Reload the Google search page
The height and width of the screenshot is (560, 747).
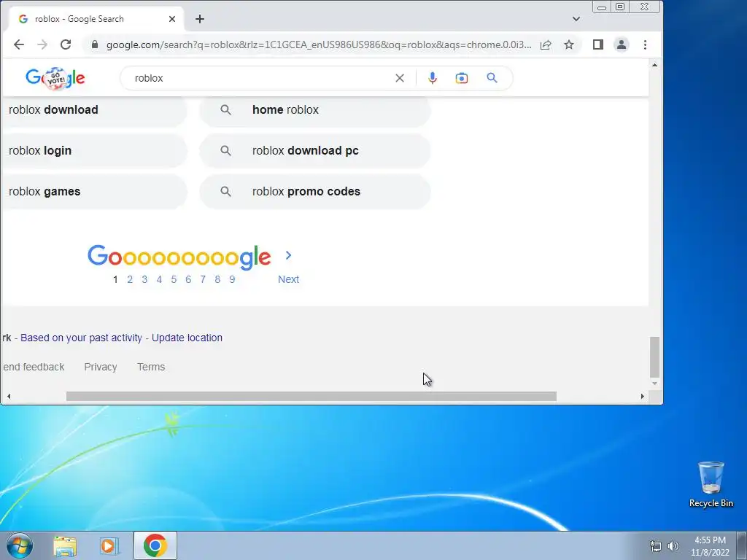pos(66,44)
